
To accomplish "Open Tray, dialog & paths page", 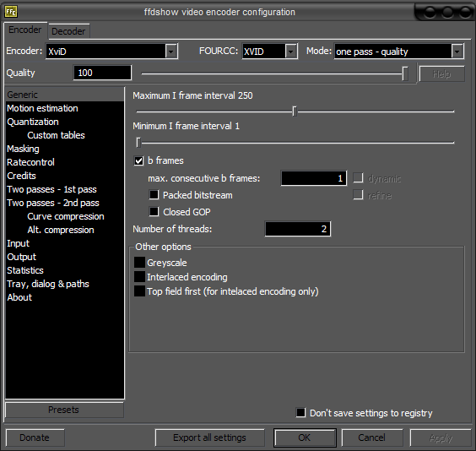I will 65,284.
